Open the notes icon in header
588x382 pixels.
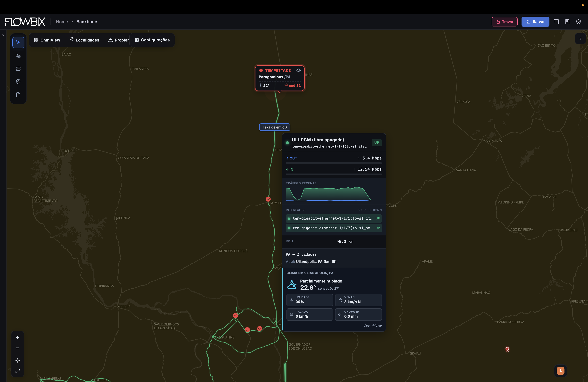point(567,22)
